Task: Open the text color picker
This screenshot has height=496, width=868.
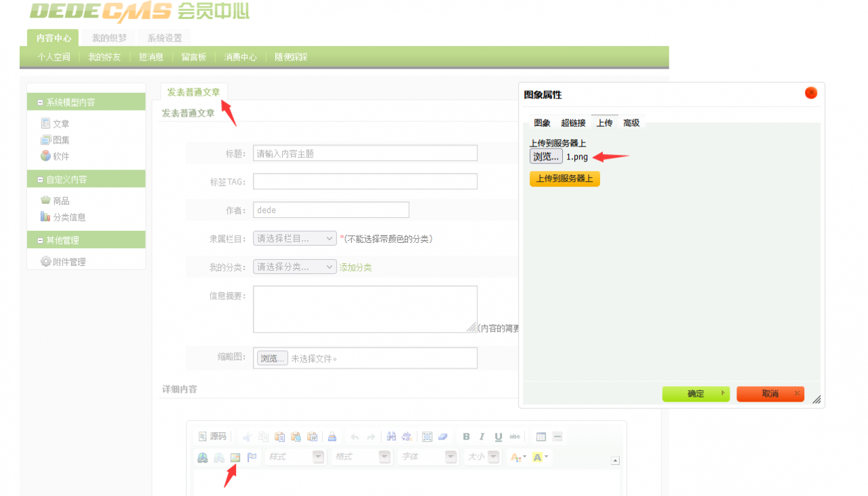Action: click(x=518, y=457)
